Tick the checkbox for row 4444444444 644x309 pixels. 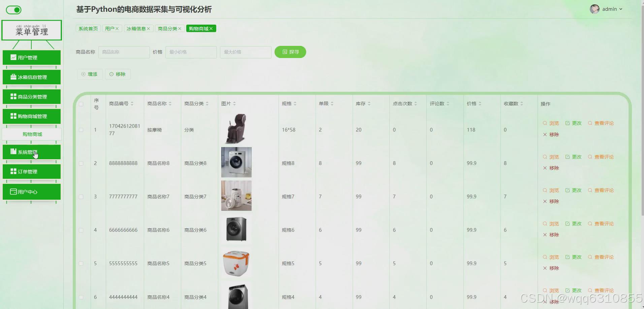[81, 297]
